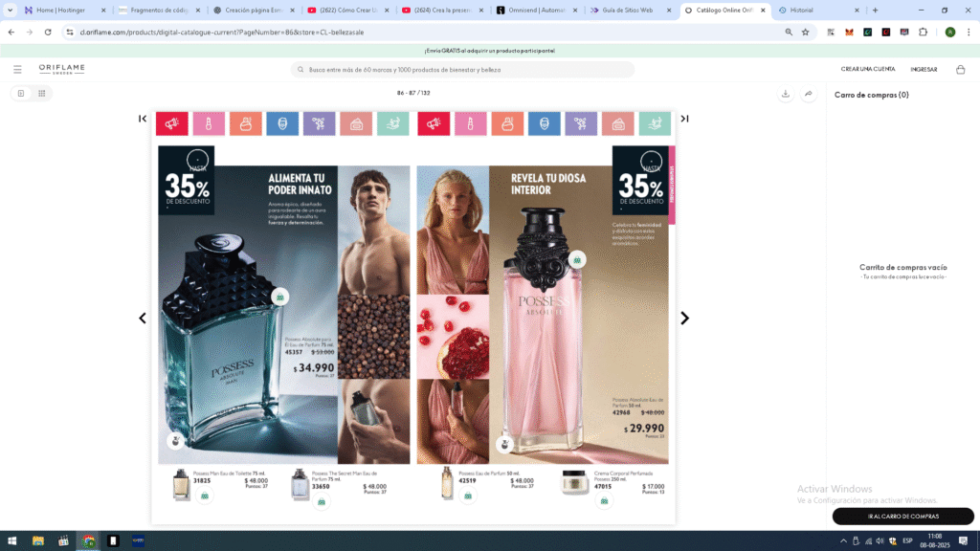Go back to the previous page in Chrome
Viewport: 980px width, 551px height.
[x=11, y=32]
